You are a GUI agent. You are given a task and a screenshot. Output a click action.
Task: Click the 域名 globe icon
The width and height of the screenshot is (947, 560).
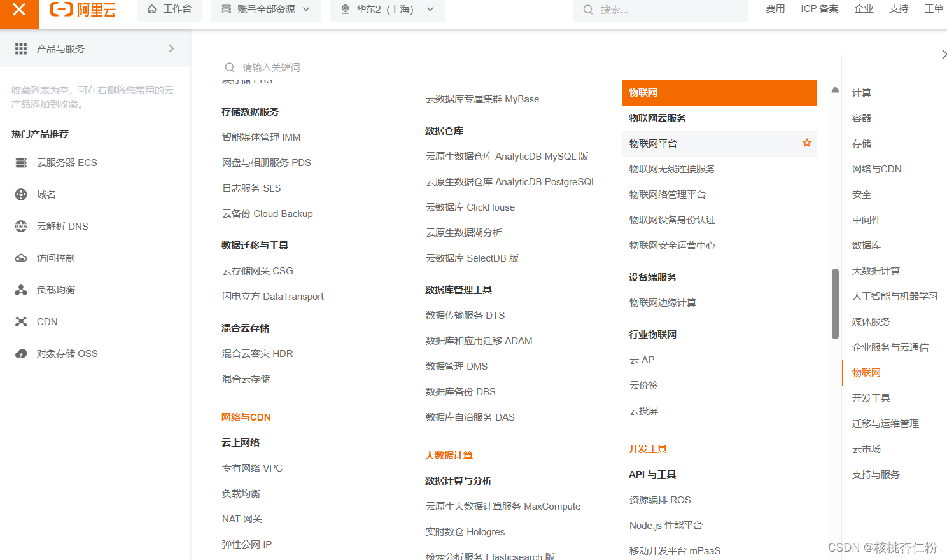pyautogui.click(x=21, y=194)
